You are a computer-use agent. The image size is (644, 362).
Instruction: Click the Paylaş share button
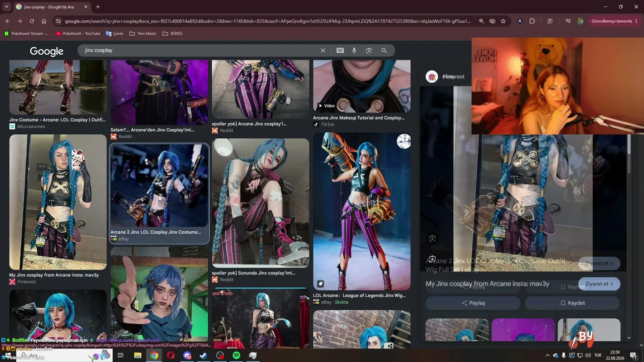click(x=473, y=303)
